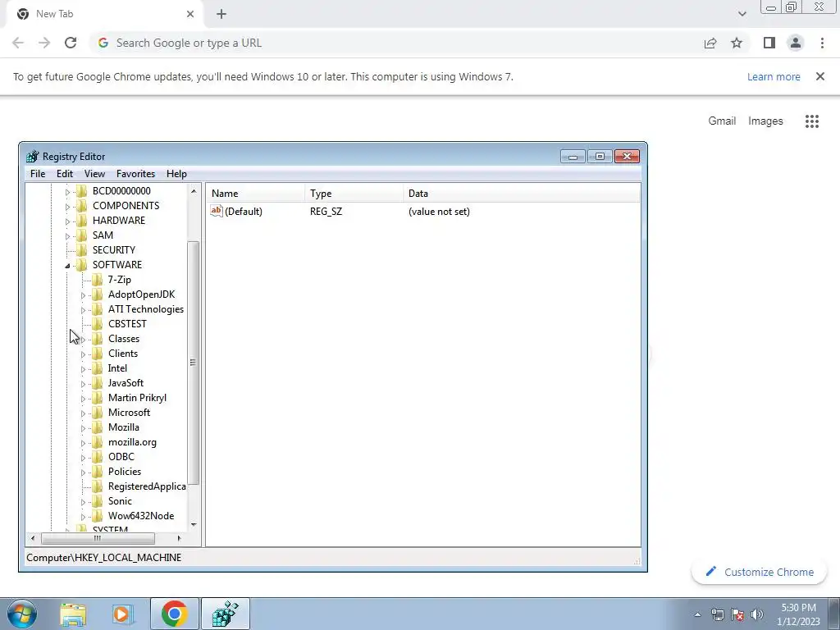
Task: Open the Edit menu in Registry Editor
Action: 64,174
